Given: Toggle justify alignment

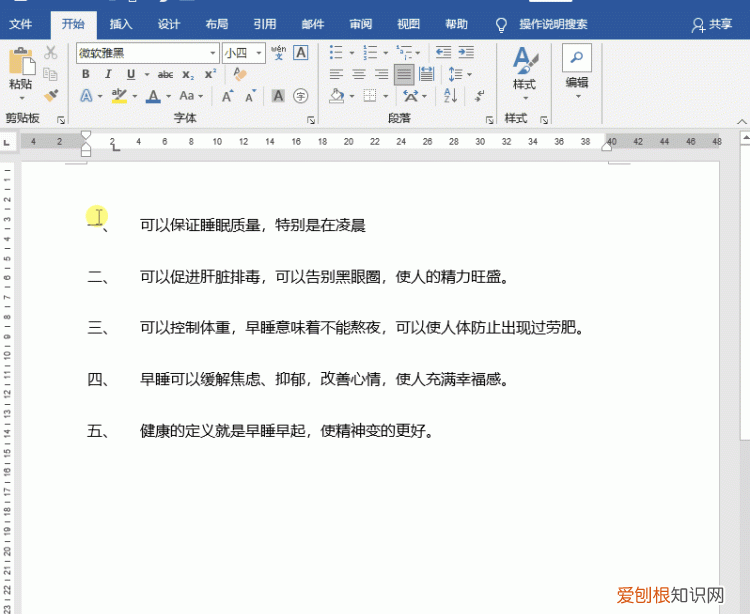Looking at the screenshot, I should click(x=404, y=75).
